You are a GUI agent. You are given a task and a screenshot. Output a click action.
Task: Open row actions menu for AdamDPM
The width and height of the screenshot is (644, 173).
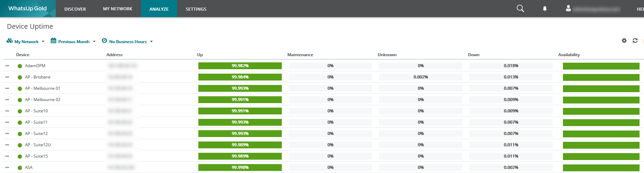[x=7, y=66]
